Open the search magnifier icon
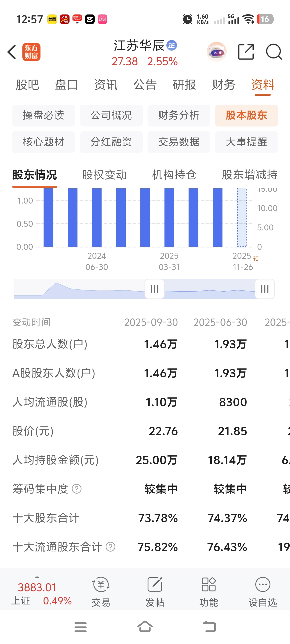 (274, 52)
